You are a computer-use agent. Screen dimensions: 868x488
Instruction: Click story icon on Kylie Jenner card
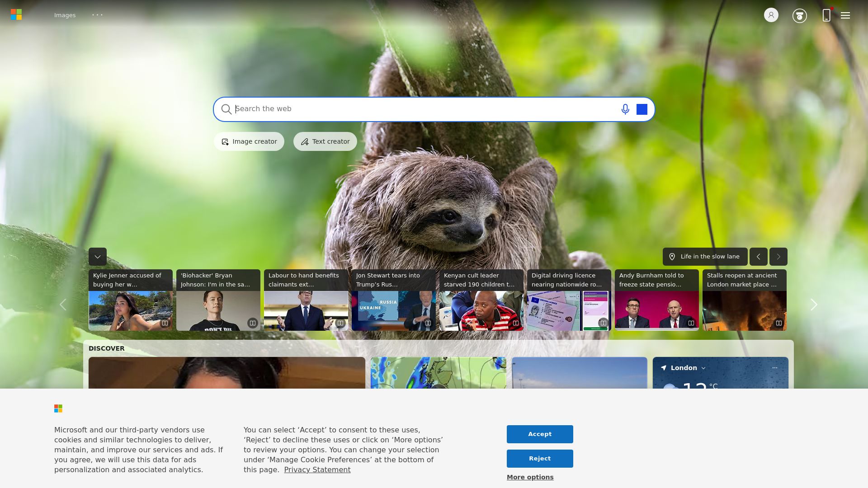coord(165,323)
